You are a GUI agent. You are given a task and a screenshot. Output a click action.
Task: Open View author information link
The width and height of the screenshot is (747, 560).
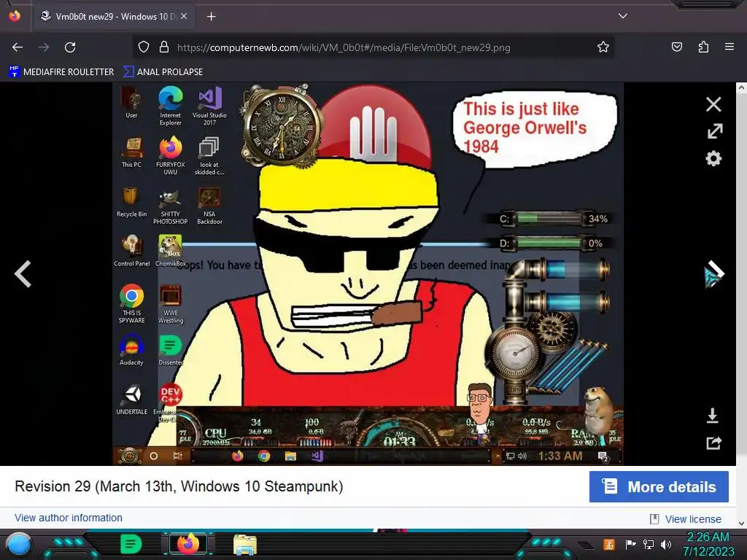pos(69,518)
